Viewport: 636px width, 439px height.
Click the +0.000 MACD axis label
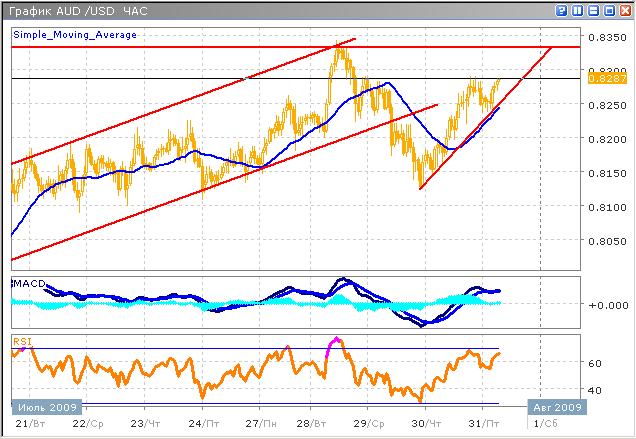click(x=602, y=305)
